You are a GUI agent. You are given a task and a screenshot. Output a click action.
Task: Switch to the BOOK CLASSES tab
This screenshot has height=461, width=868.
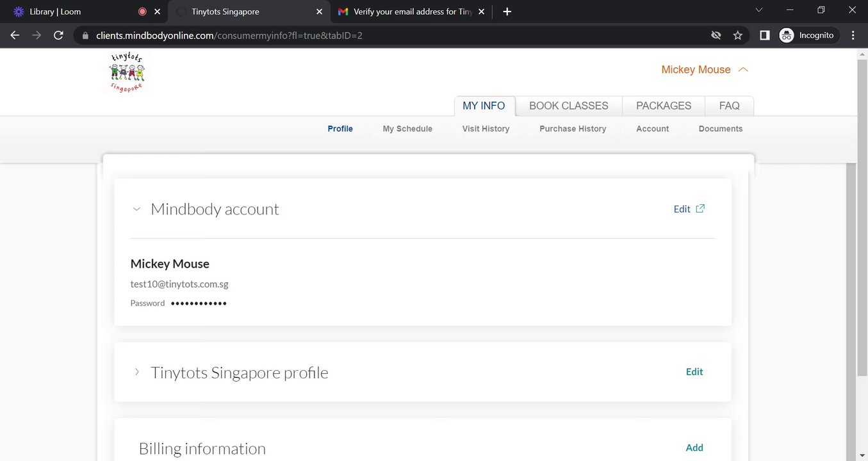click(x=568, y=106)
